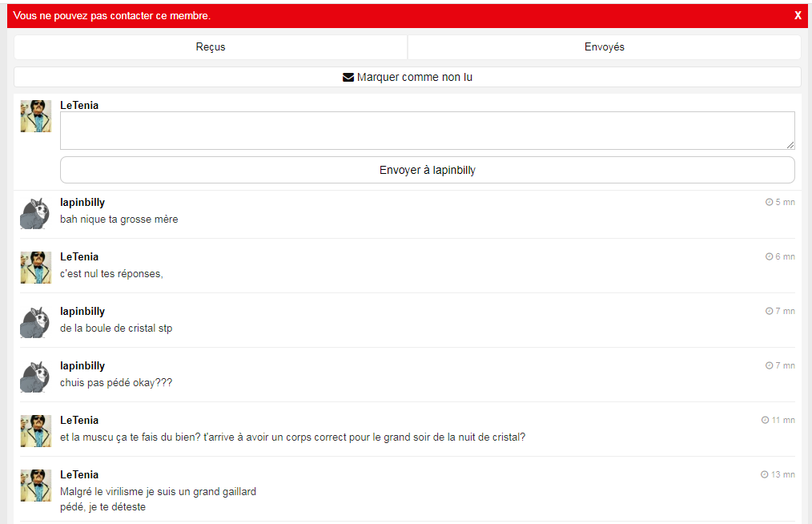
Task: Open the Reçus tab
Action: click(x=211, y=47)
